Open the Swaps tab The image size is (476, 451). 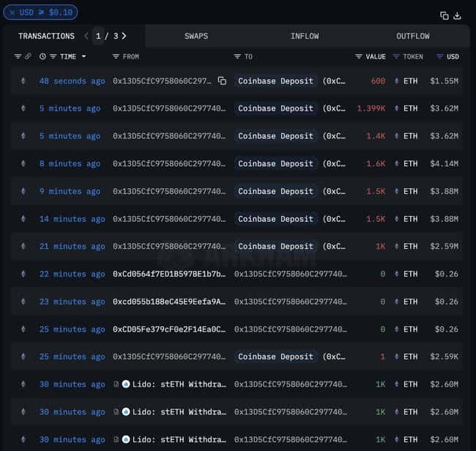196,36
